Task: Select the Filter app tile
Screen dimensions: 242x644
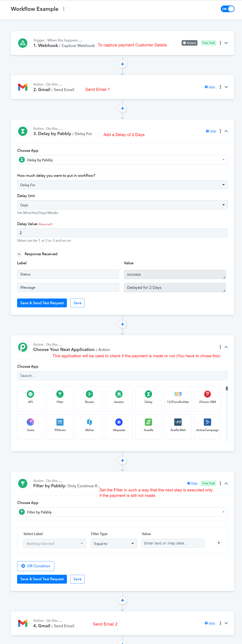Action: click(x=60, y=399)
